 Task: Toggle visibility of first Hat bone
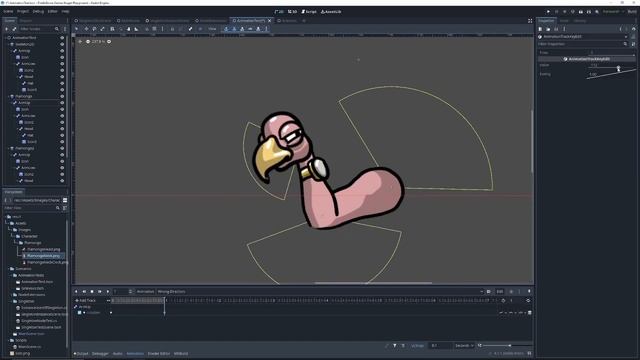click(x=62, y=83)
